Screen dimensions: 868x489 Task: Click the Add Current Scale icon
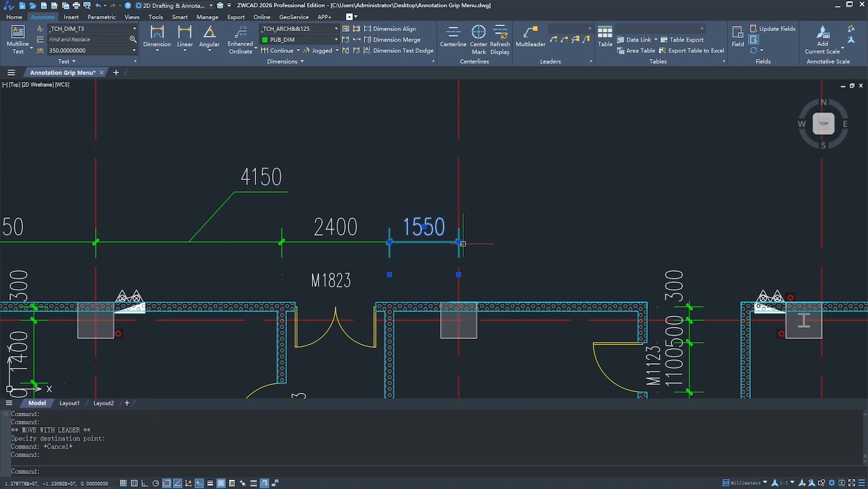(823, 40)
